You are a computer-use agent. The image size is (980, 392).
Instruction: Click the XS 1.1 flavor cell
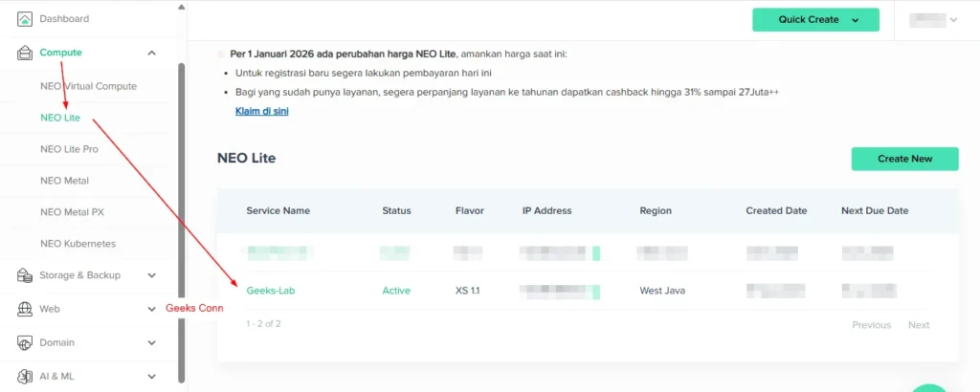tap(467, 291)
